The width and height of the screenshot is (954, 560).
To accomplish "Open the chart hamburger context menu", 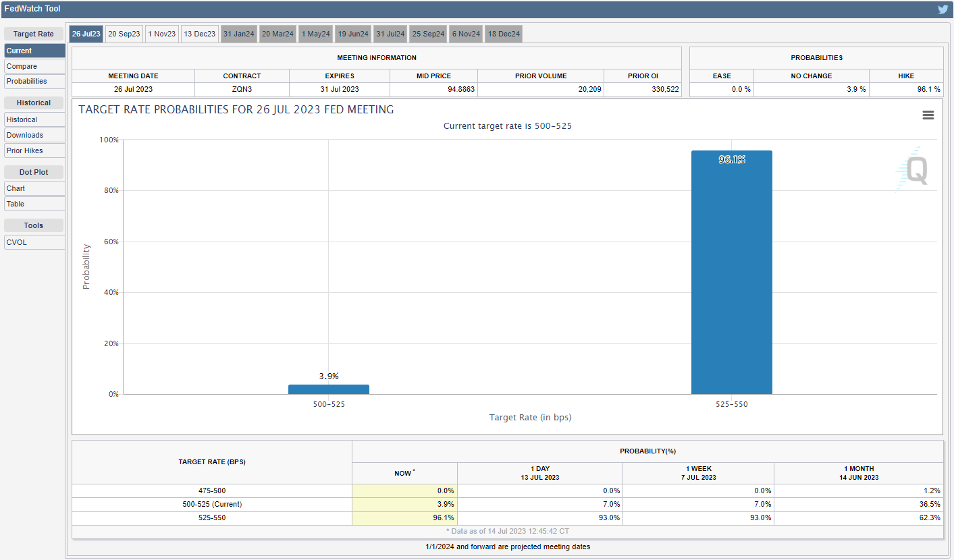I will (x=928, y=115).
